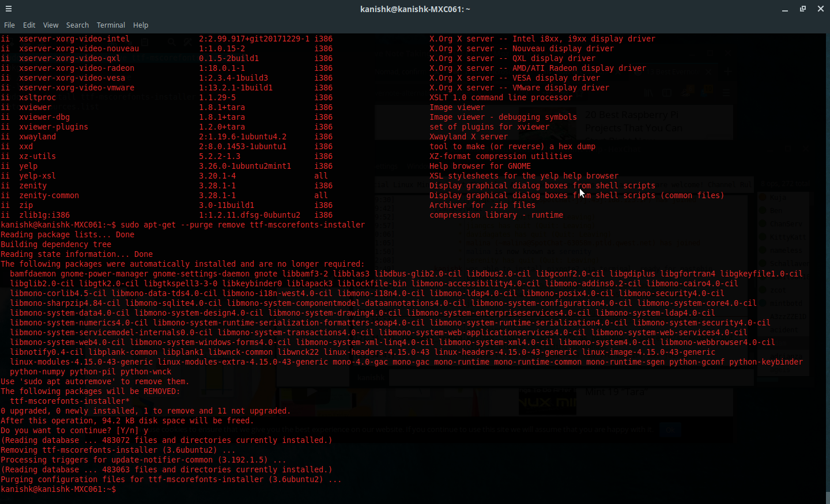Close the terminal window
830x504 pixels.
[x=821, y=9]
